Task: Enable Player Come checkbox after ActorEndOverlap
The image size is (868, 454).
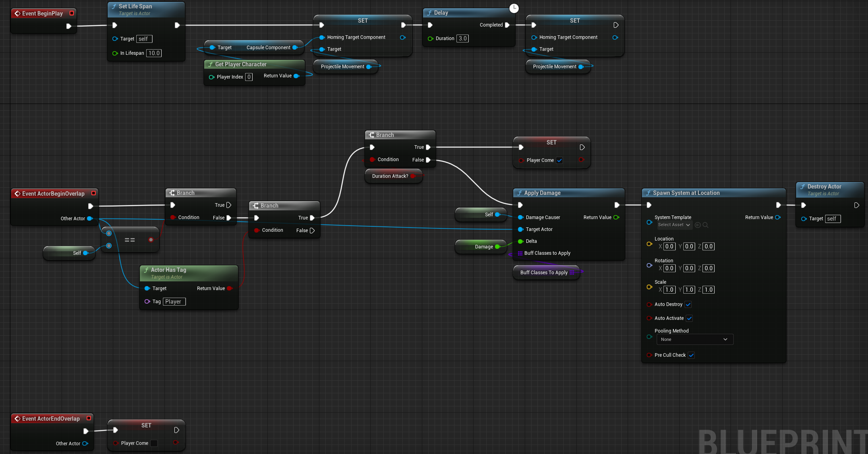Action: point(154,443)
